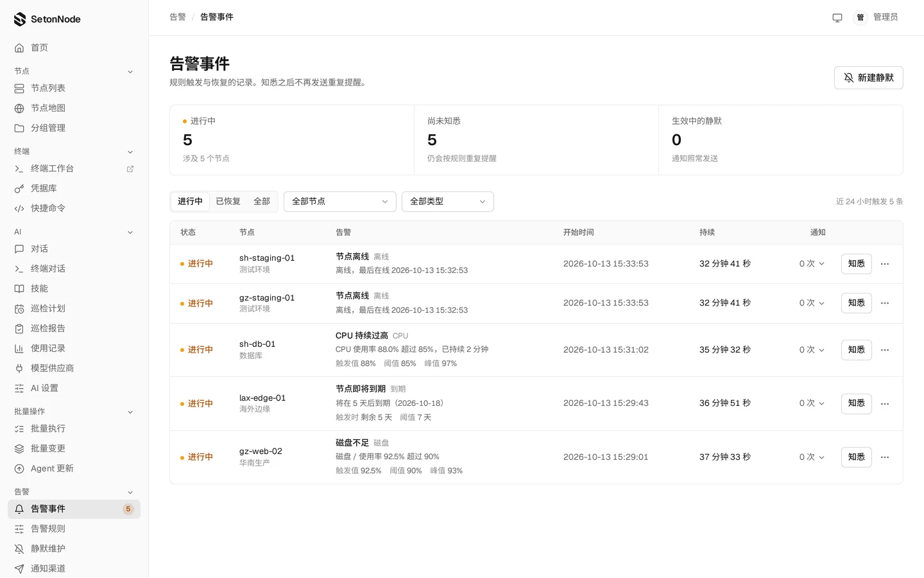Switch to the 进行中 tab
Screen dimensions: 924x578
point(190,202)
